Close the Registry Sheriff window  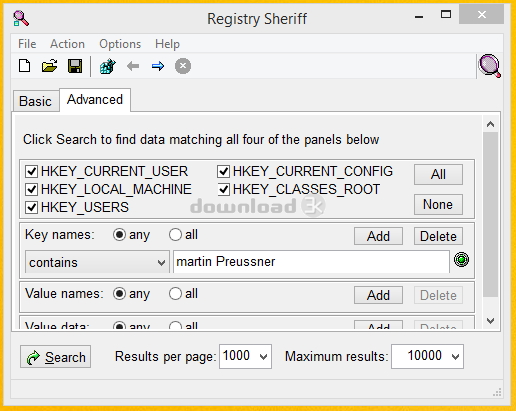(x=481, y=14)
